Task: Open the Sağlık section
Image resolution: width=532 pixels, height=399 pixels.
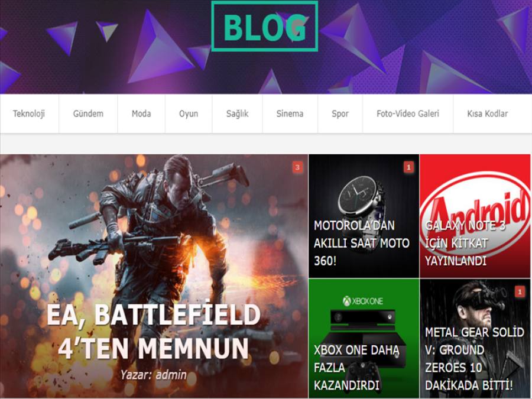Action: (237, 113)
